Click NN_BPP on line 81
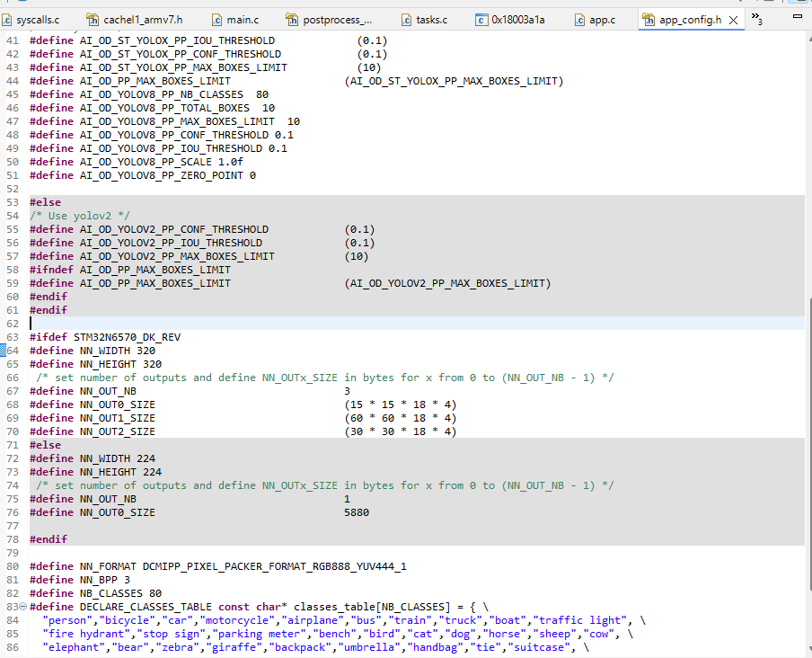 coord(99,580)
